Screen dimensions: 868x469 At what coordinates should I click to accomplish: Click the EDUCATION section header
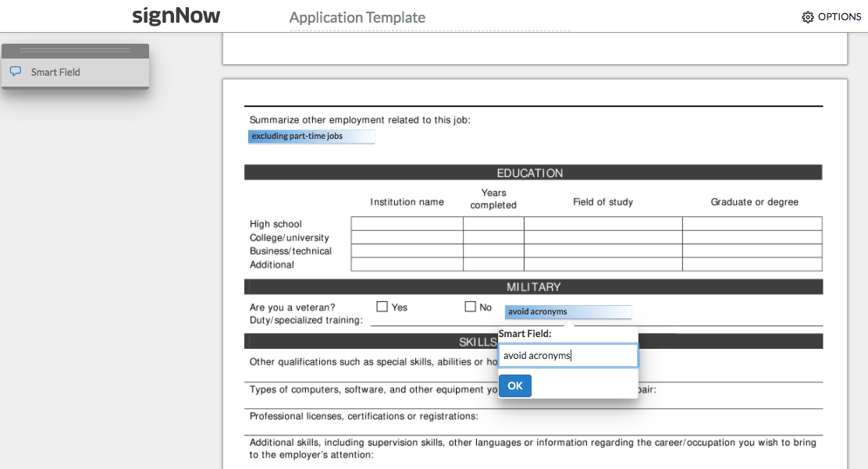[533, 172]
